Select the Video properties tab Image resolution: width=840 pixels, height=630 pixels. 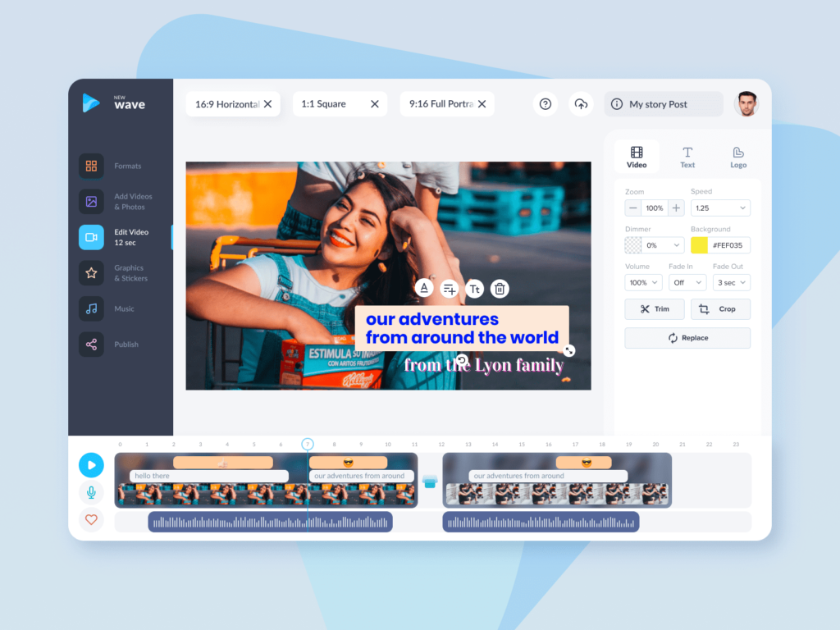[x=637, y=157]
